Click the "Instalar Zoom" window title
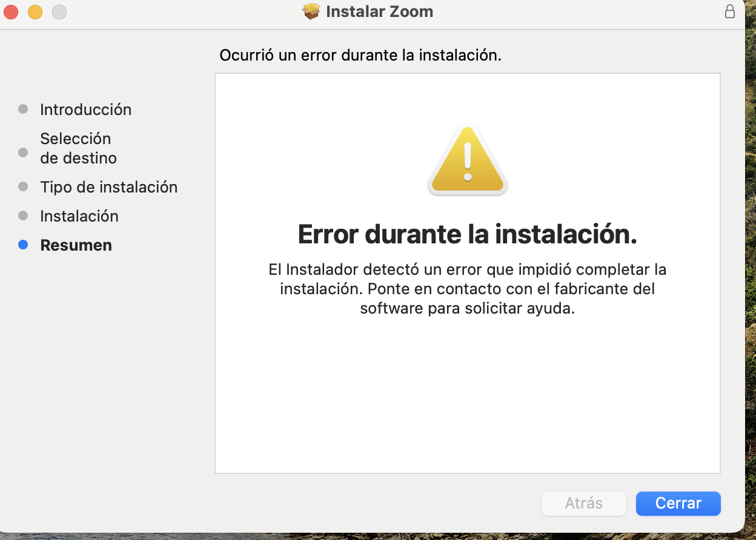 (x=379, y=12)
